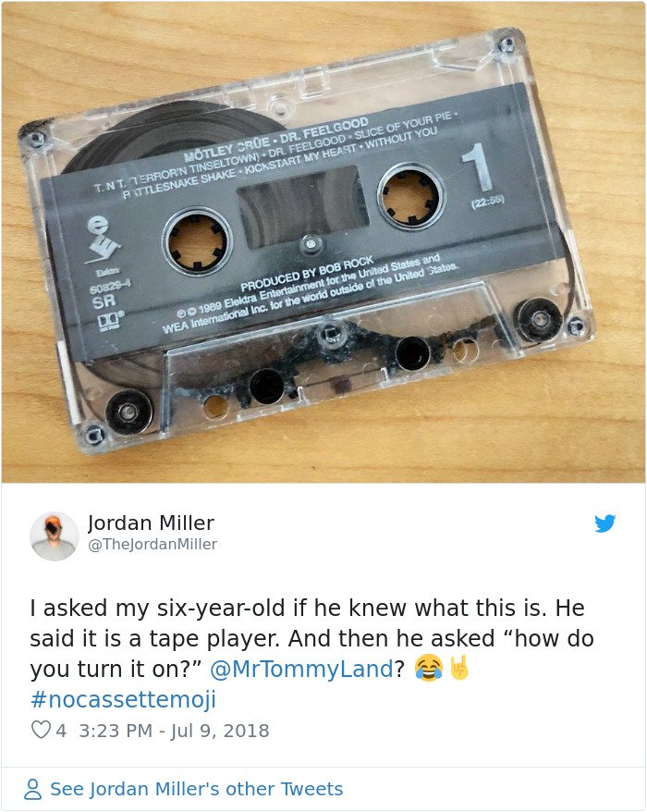647x812 pixels.
Task: Click the laughing crying emoji
Action: click(429, 668)
